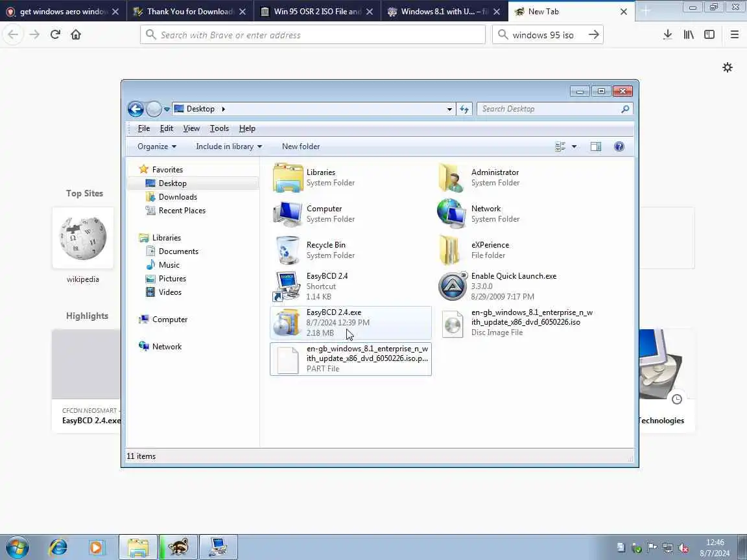
Task: Click Explorer forward arrow button
Action: pyautogui.click(x=154, y=109)
